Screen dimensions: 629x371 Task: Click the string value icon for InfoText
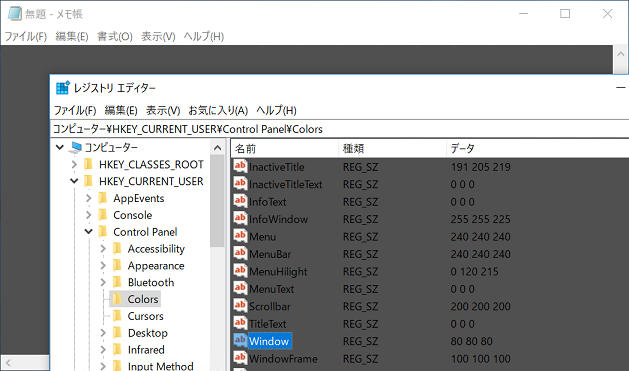[240, 201]
